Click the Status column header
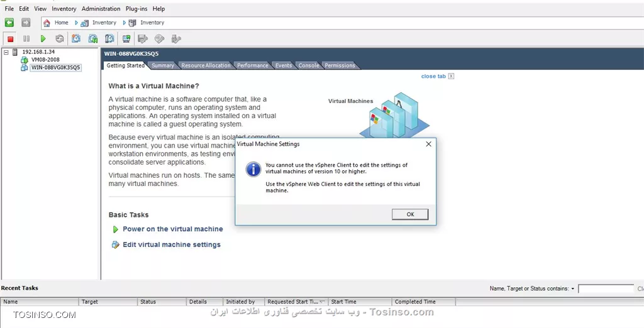Screen dimensions: 644x328 click(162, 302)
